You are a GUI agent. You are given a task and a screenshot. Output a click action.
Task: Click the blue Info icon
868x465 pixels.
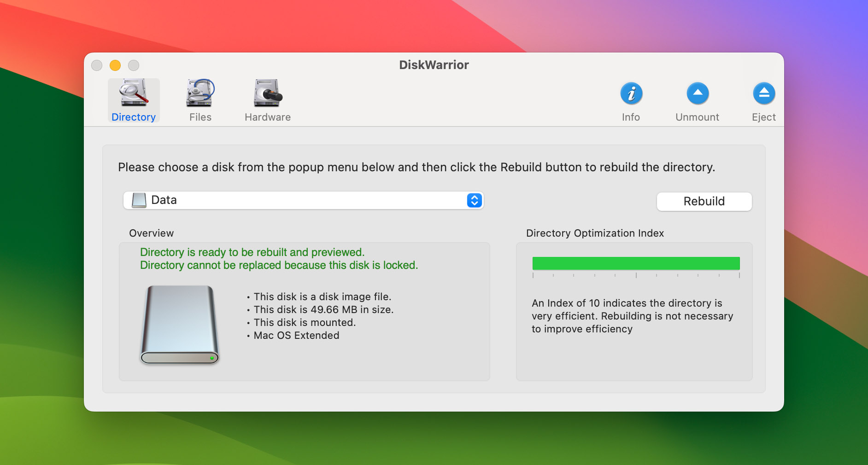pyautogui.click(x=631, y=93)
